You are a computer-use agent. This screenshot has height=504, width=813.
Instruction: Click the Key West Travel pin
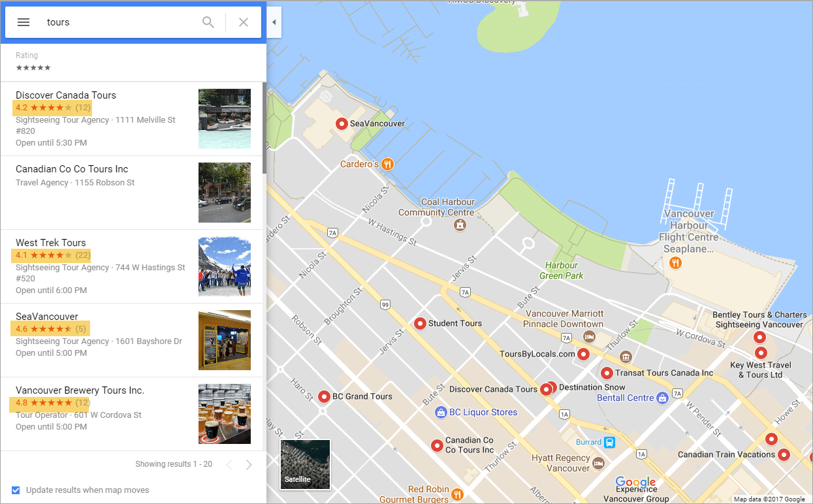(x=761, y=353)
